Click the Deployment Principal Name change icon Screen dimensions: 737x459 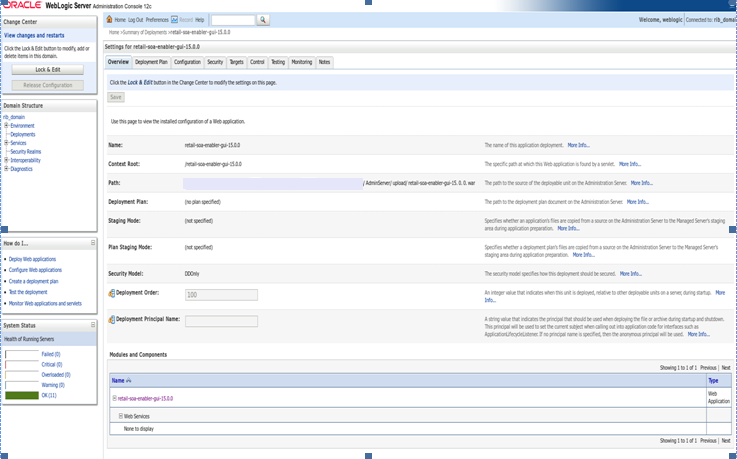click(111, 319)
